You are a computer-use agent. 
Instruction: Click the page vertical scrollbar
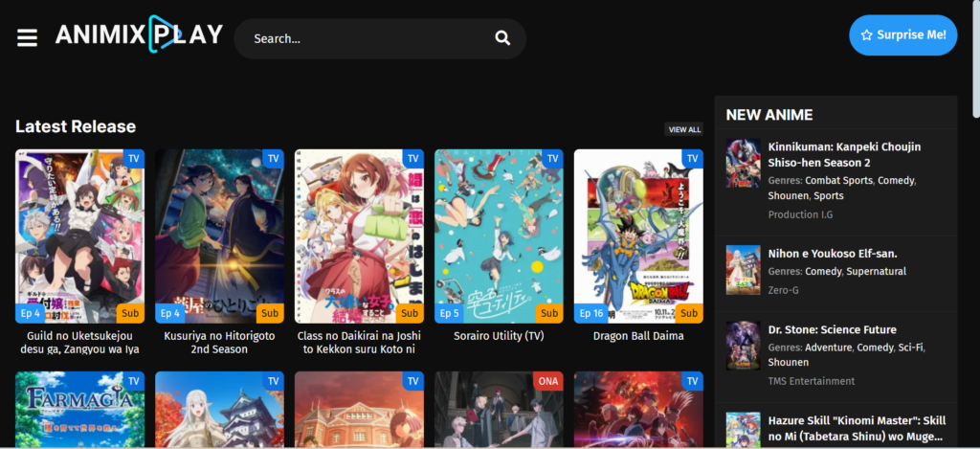point(976,59)
